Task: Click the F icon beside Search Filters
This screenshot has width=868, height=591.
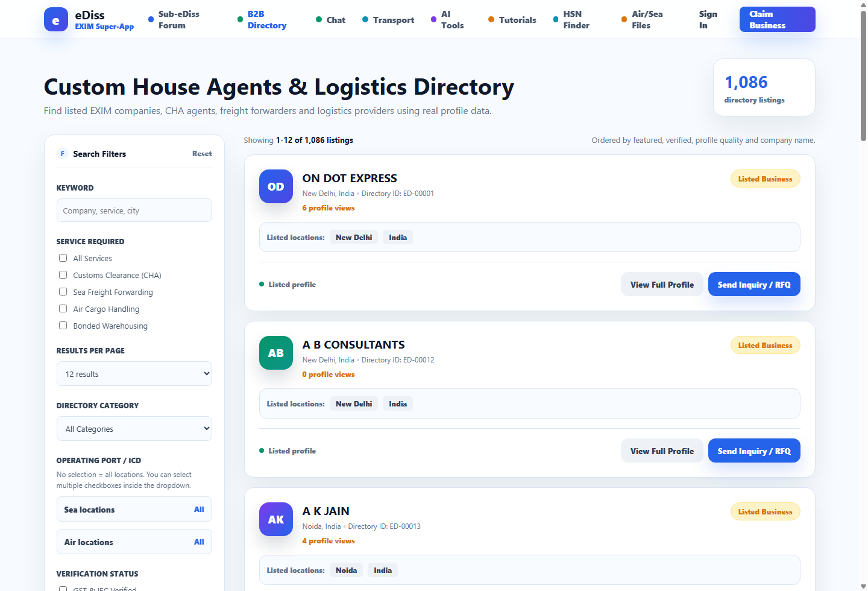Action: (62, 154)
